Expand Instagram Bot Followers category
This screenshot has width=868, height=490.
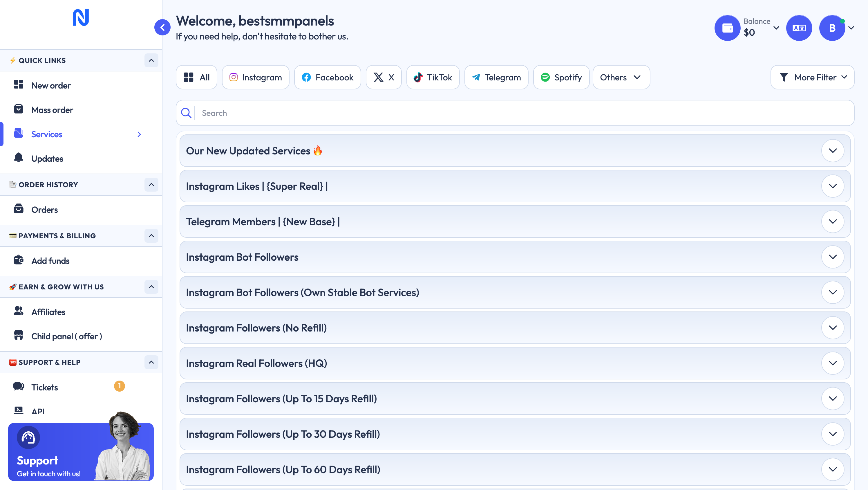point(832,257)
